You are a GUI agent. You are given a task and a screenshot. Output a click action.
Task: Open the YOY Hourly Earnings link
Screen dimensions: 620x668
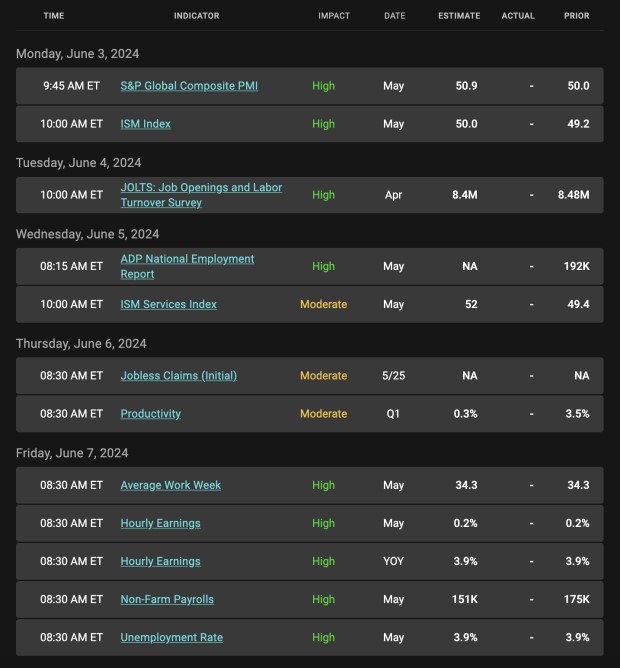(x=160, y=561)
